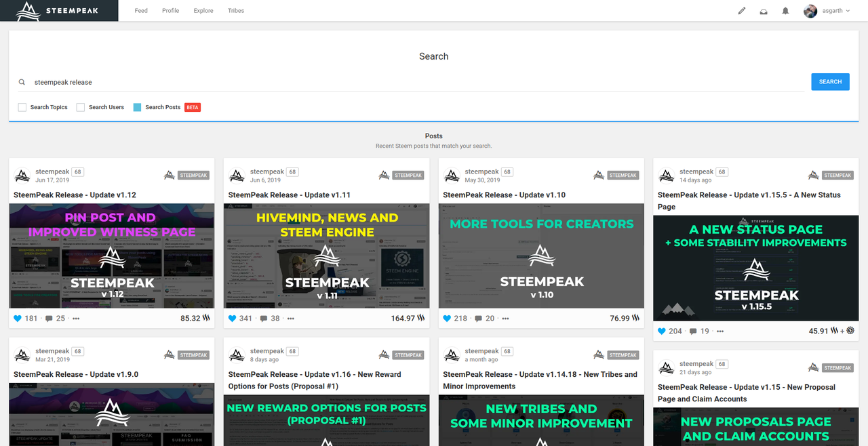Upvote heart on Update v1.10 post
868x446 pixels.
447,318
